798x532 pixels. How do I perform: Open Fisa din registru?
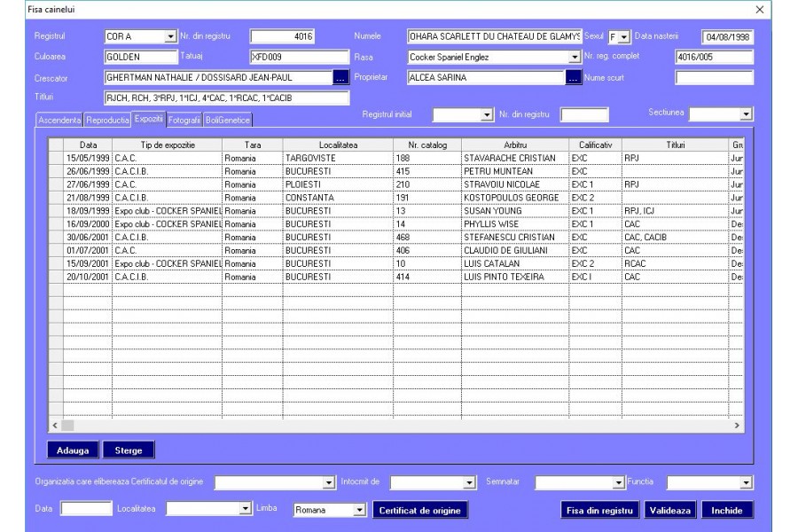point(599,510)
